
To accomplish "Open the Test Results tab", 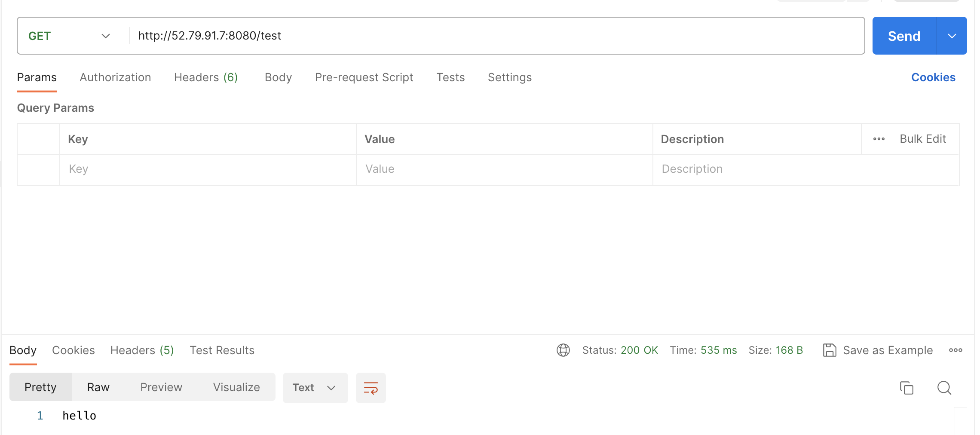I will (222, 350).
